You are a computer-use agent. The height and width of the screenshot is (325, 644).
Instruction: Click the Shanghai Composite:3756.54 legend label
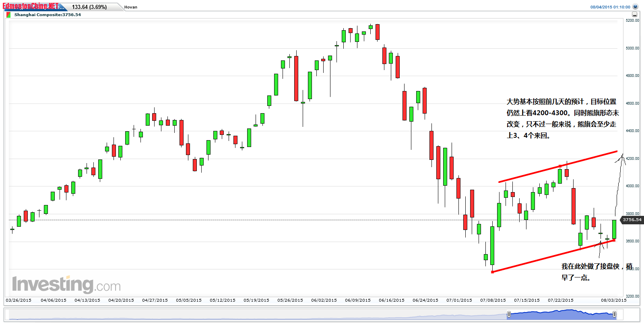point(47,15)
